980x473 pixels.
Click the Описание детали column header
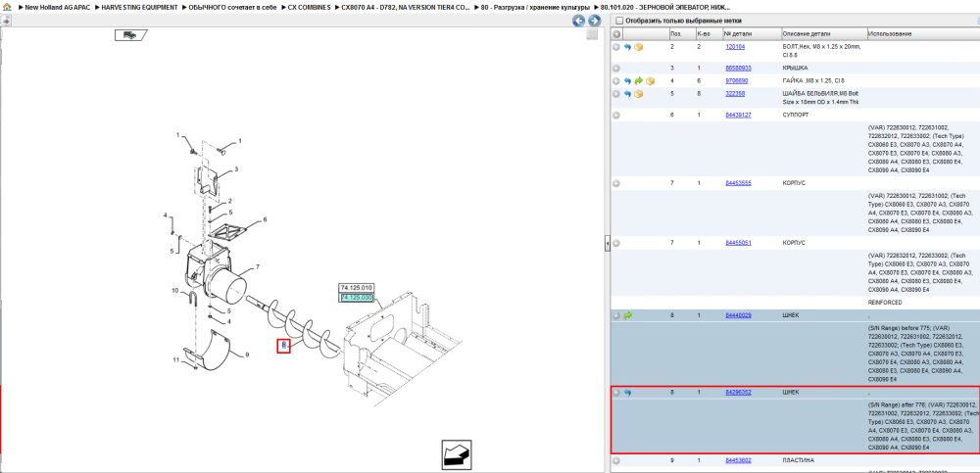point(823,33)
